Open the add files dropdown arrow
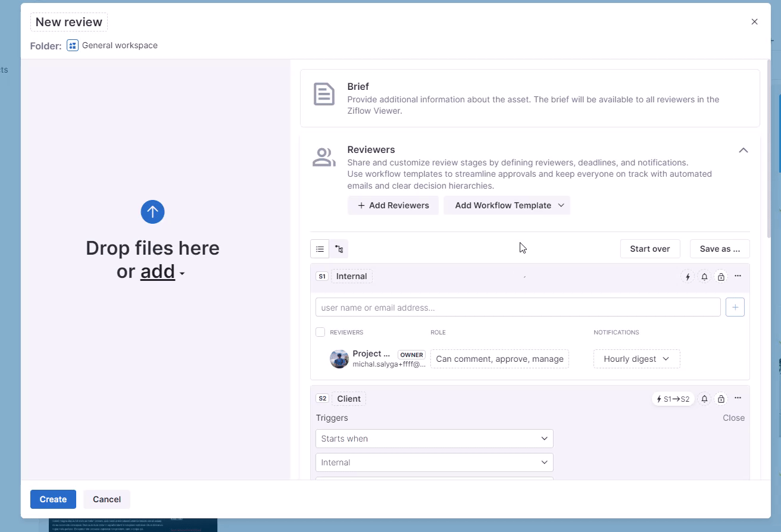 pos(182,274)
